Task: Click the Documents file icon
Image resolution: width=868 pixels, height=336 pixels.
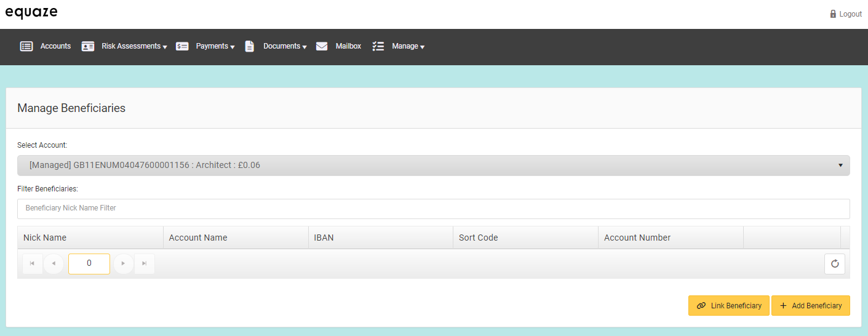Action: (250, 46)
